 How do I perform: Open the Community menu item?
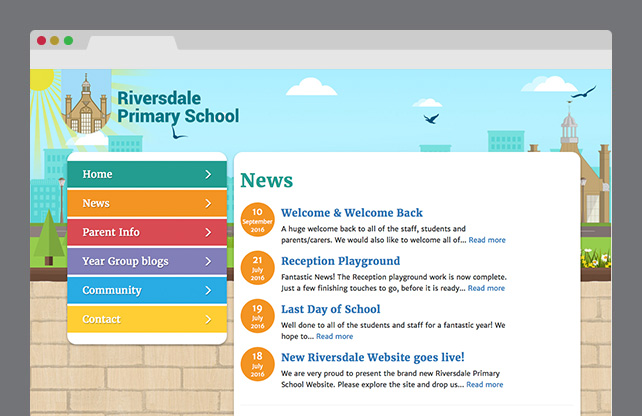[x=112, y=291]
